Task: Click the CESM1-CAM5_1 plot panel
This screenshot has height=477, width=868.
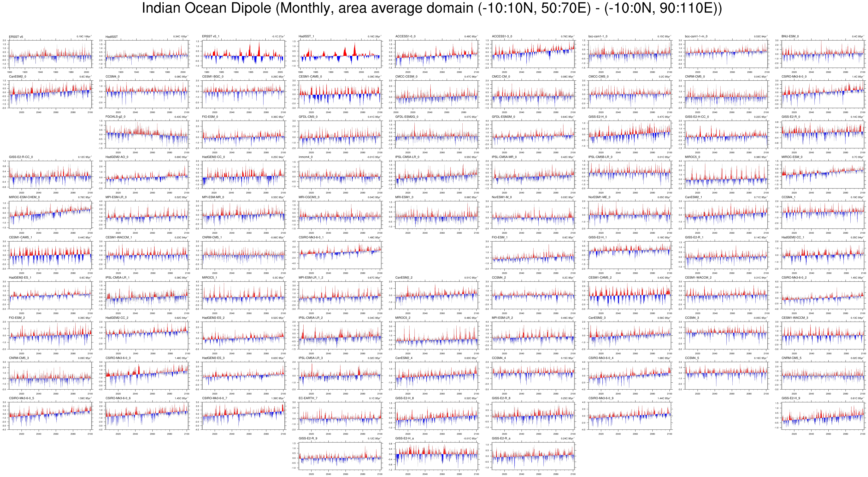Action: [x=50, y=255]
